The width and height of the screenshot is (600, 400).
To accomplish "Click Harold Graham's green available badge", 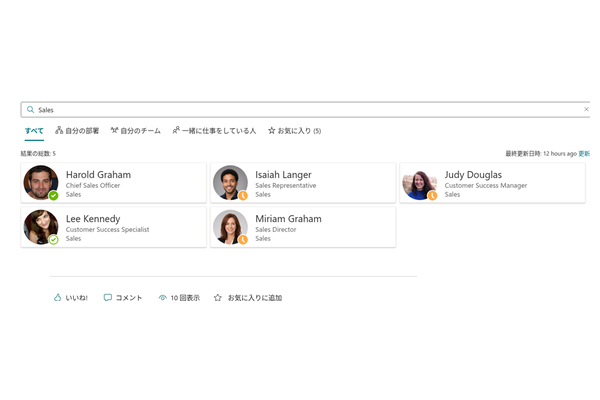I will 54,196.
